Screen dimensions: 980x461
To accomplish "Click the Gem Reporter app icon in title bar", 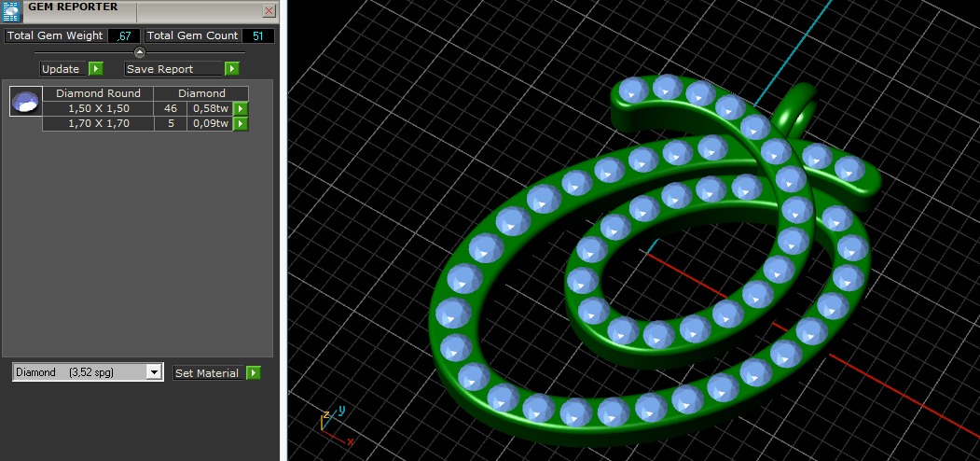I will 11,12.
